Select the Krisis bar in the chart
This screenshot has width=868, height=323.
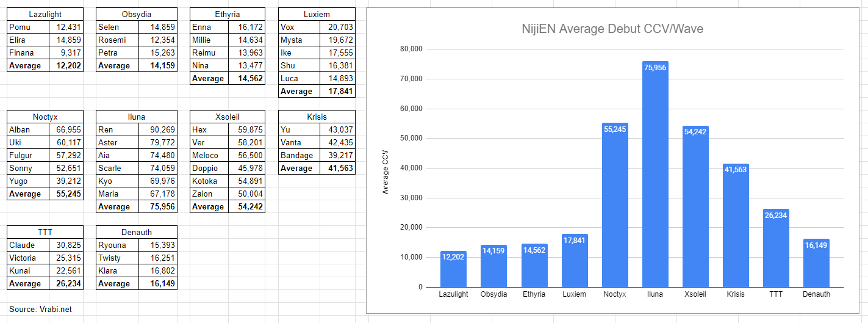[x=736, y=225]
